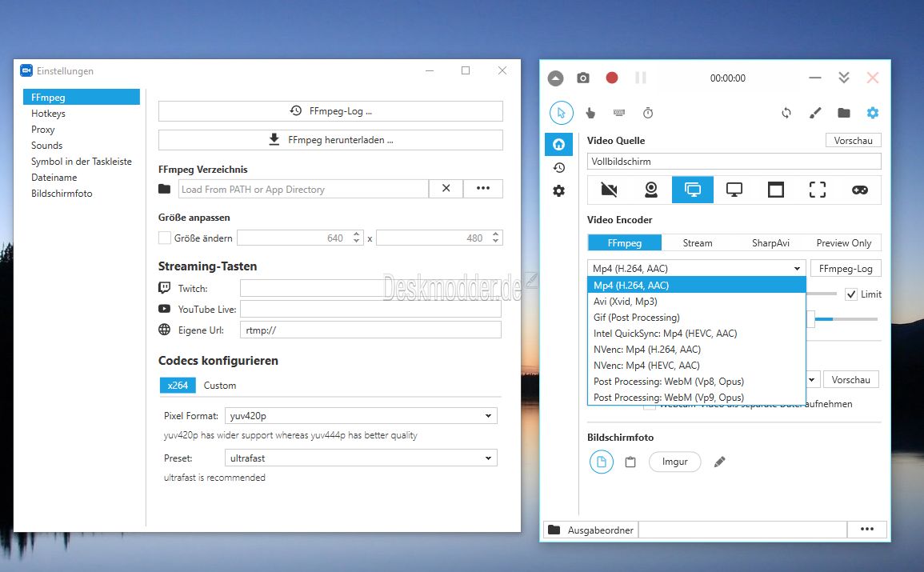924x572 pixels.
Task: Choose NVenc: Mp4 (HEVC, AAC)
Action: (697, 366)
